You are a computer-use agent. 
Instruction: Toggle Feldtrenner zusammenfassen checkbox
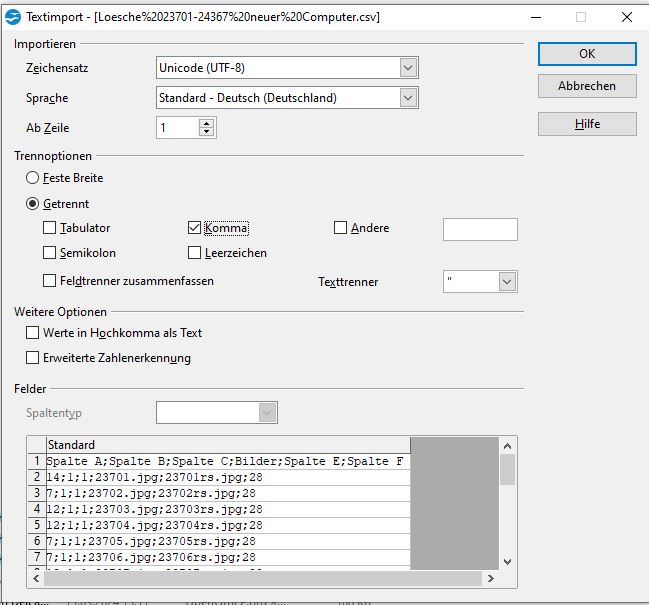(50, 281)
